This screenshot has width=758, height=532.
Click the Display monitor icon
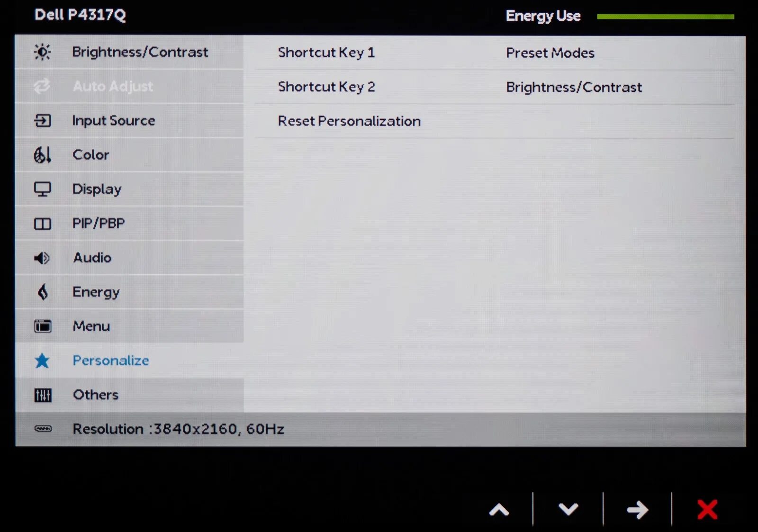pyautogui.click(x=42, y=189)
